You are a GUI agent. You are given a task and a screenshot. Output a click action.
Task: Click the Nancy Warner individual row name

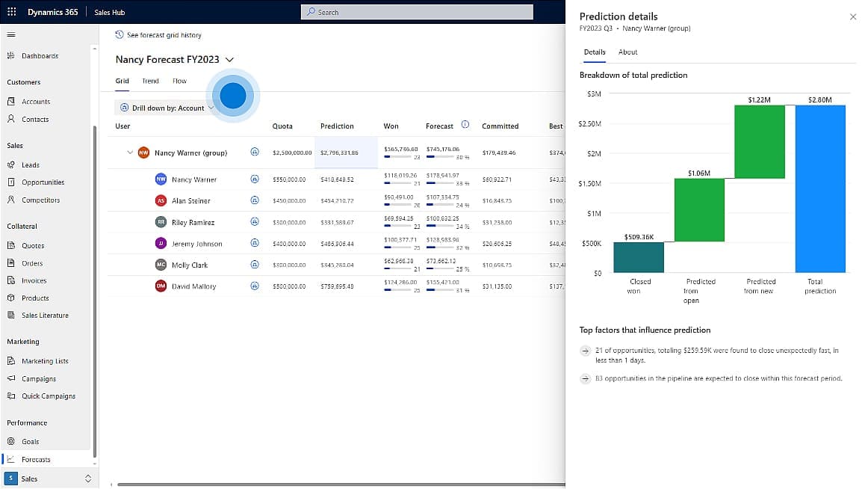[194, 179]
